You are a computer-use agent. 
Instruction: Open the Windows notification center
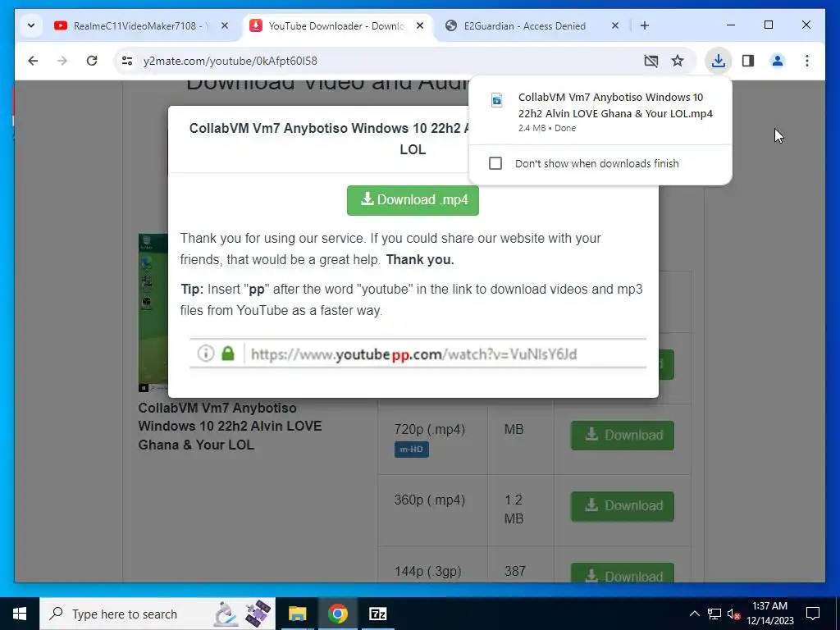813,614
